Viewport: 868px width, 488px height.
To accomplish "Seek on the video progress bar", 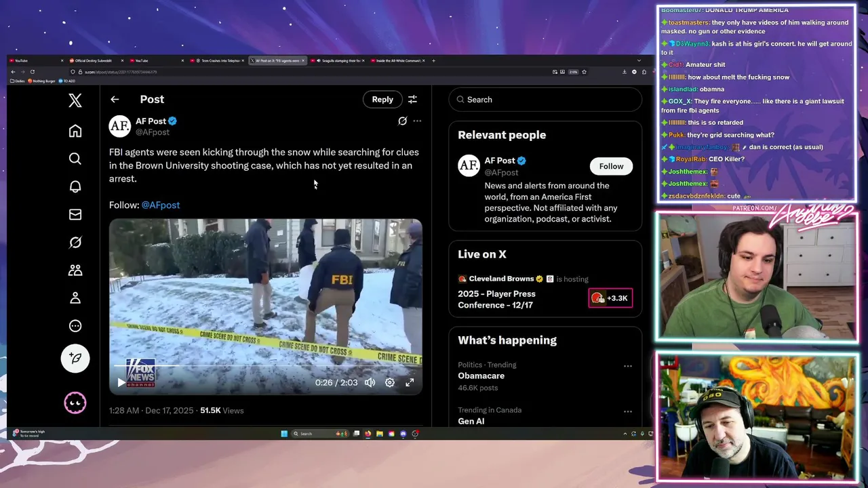I will 265,366.
